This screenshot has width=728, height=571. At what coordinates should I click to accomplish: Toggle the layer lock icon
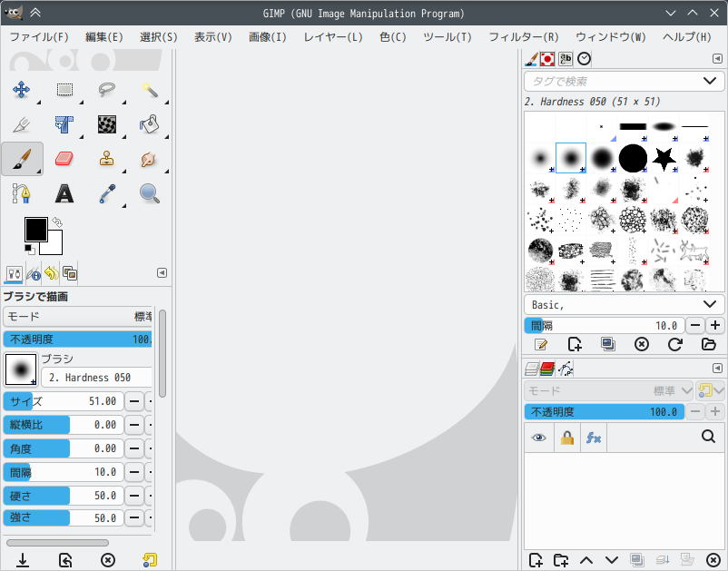pos(567,438)
